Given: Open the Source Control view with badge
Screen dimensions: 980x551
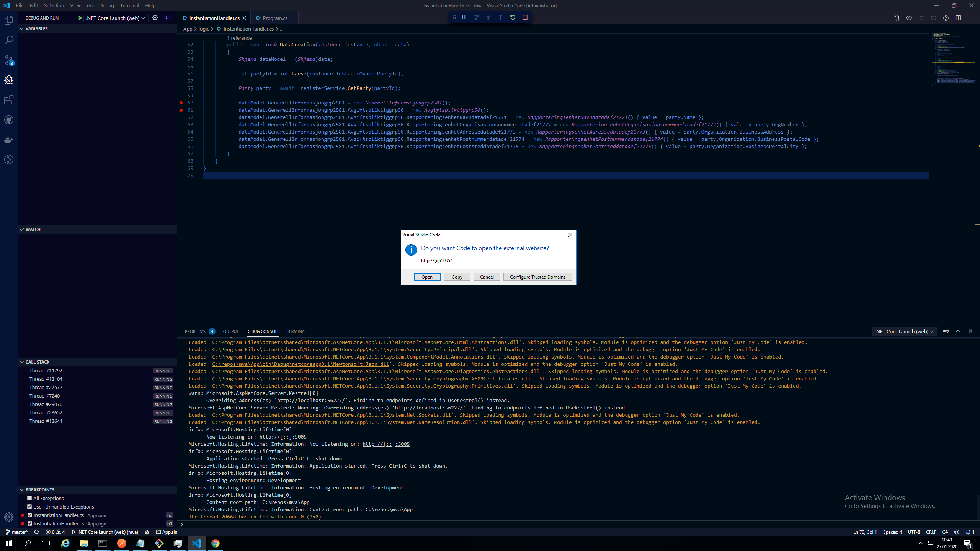Looking at the screenshot, I should [x=8, y=60].
